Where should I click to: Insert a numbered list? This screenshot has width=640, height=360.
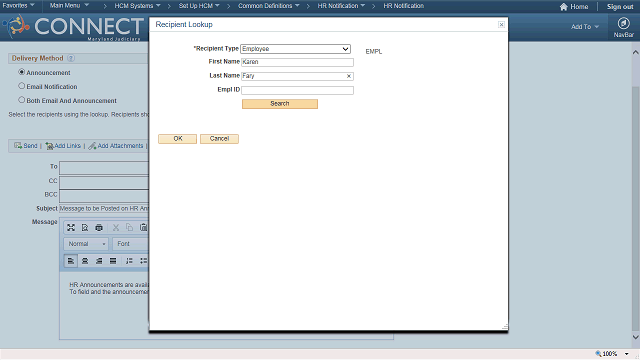click(x=129, y=261)
